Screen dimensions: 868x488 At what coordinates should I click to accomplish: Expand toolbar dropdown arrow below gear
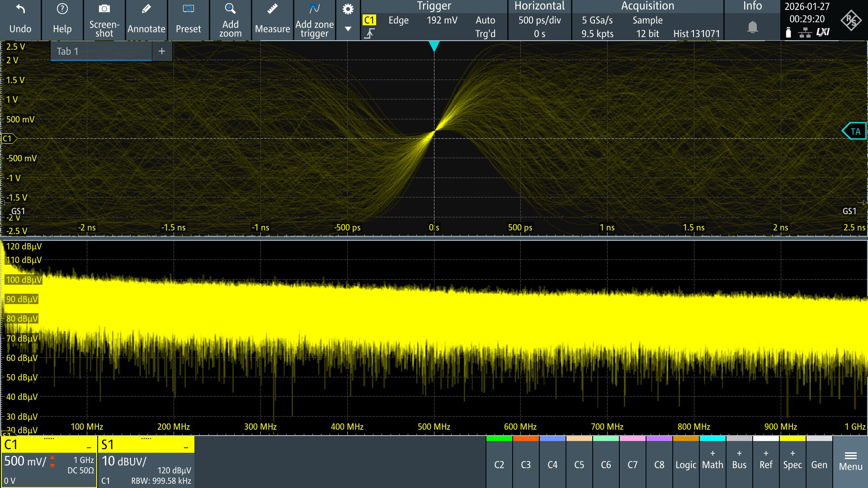coord(348,29)
